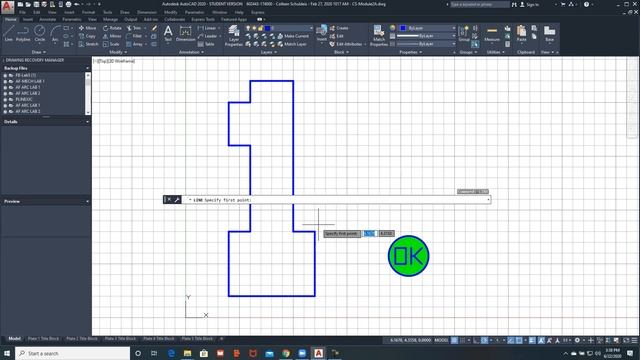Expand the Block panel dropdown
This screenshot has width=640, height=360.
[341, 52]
